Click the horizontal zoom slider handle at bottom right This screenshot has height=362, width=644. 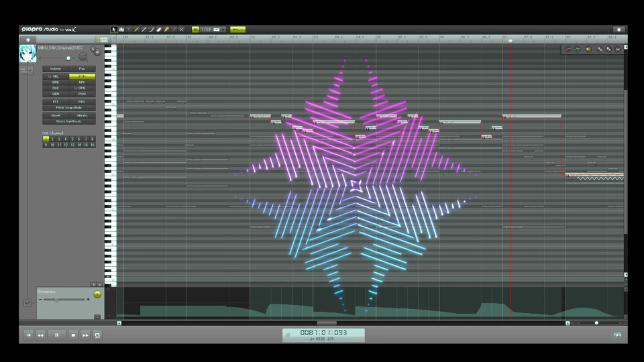click(596, 323)
